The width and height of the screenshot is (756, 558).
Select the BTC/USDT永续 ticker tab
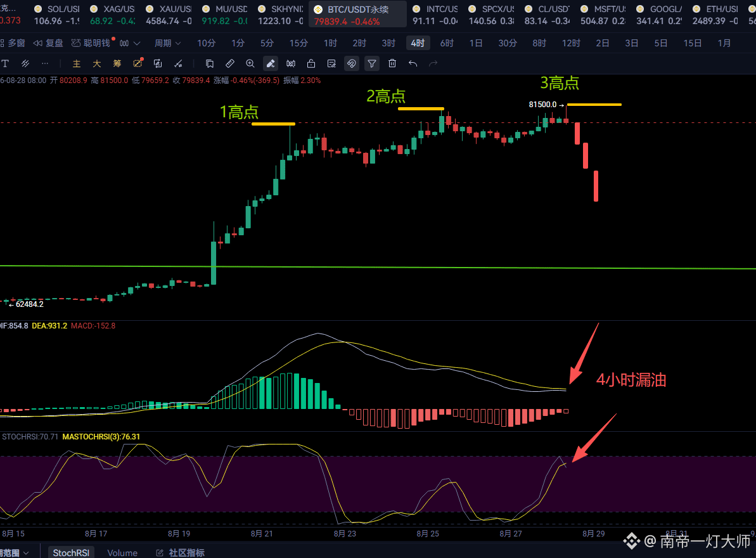[x=357, y=15]
